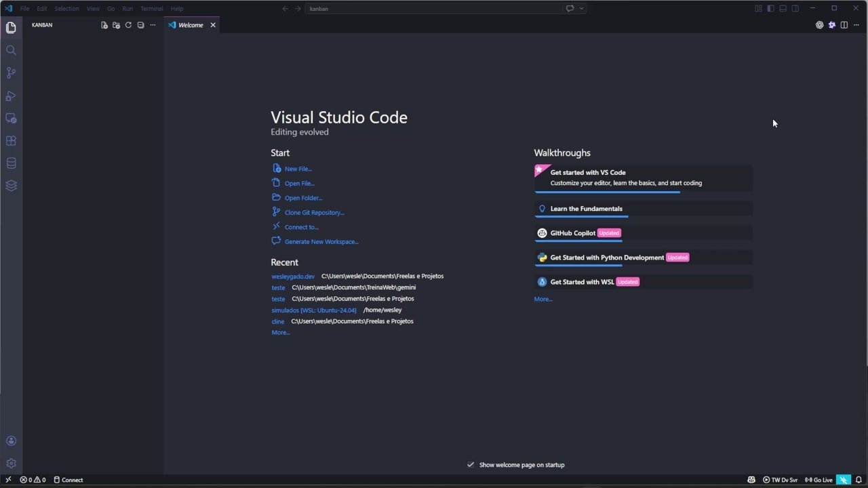Open the Accounts menu icon

pyautogui.click(x=11, y=441)
